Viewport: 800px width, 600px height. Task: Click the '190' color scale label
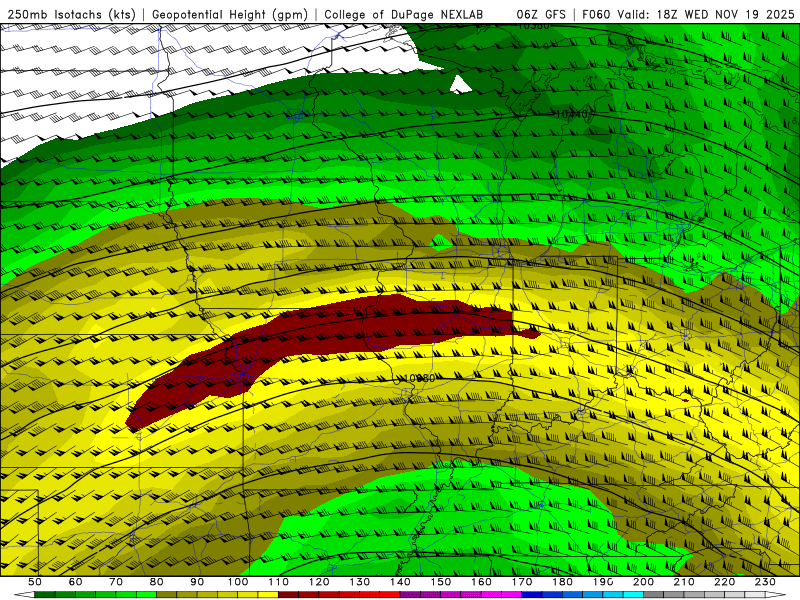pos(603,582)
